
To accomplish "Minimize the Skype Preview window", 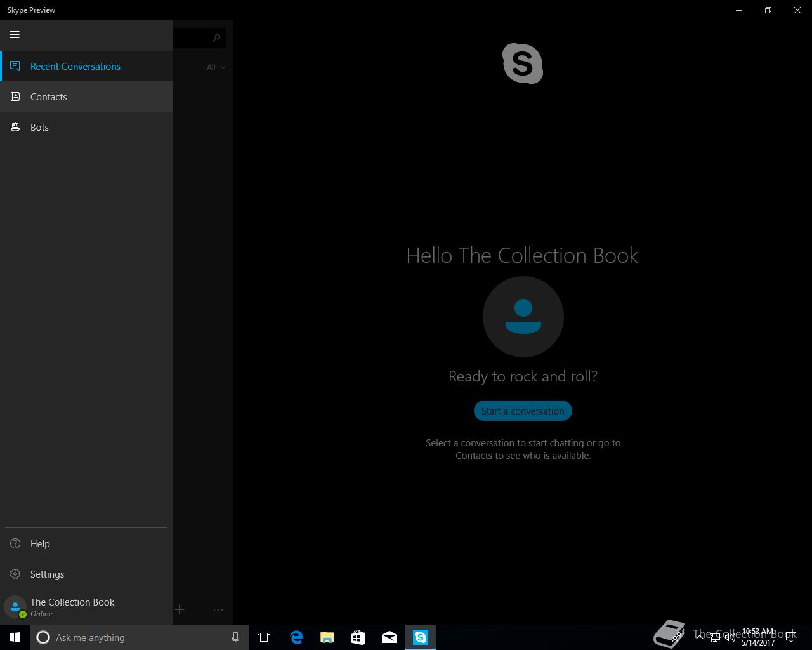I will pos(739,10).
